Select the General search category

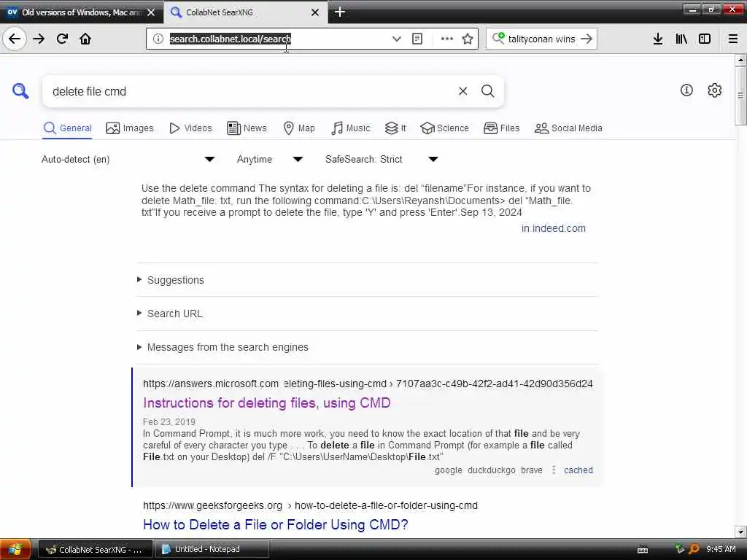point(67,128)
